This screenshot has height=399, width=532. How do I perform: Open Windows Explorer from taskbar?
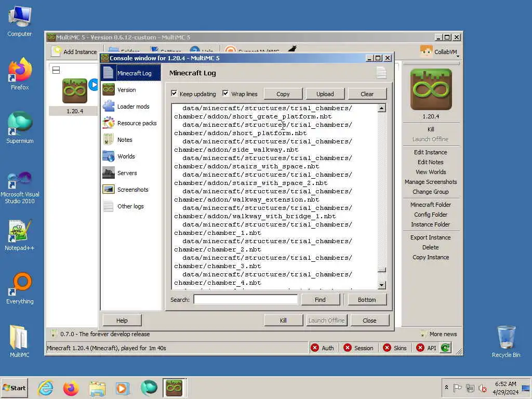pyautogui.click(x=97, y=388)
